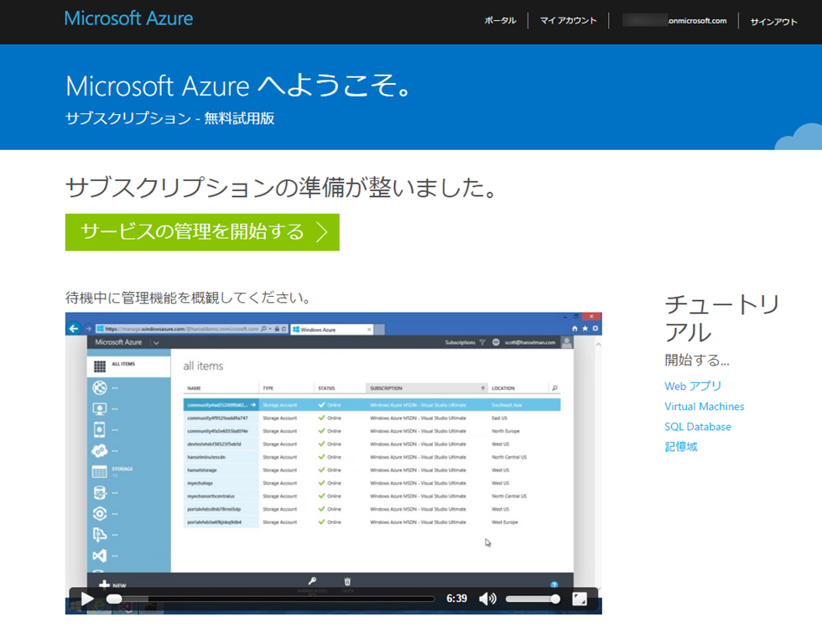Click the green サービスの管理を開始する button

(202, 232)
